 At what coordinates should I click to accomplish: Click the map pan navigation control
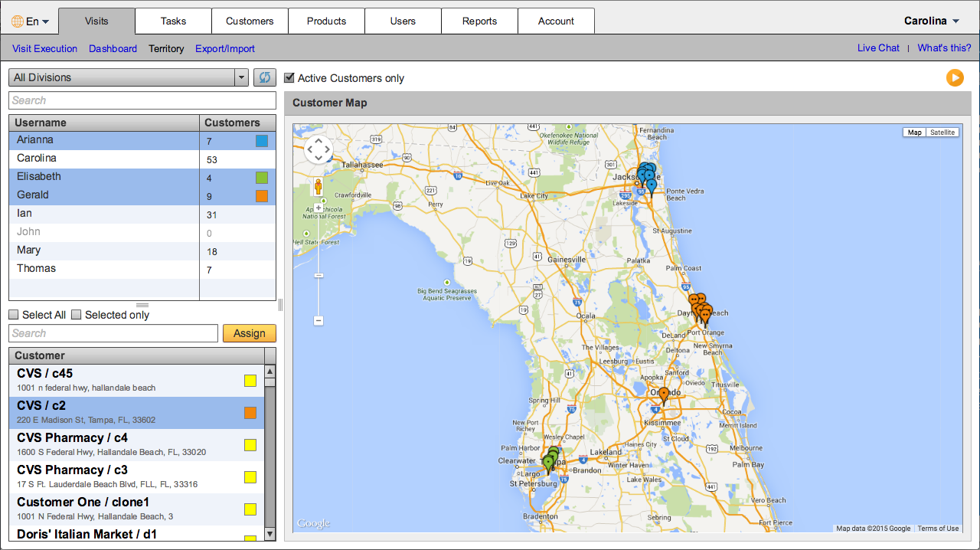tap(318, 149)
